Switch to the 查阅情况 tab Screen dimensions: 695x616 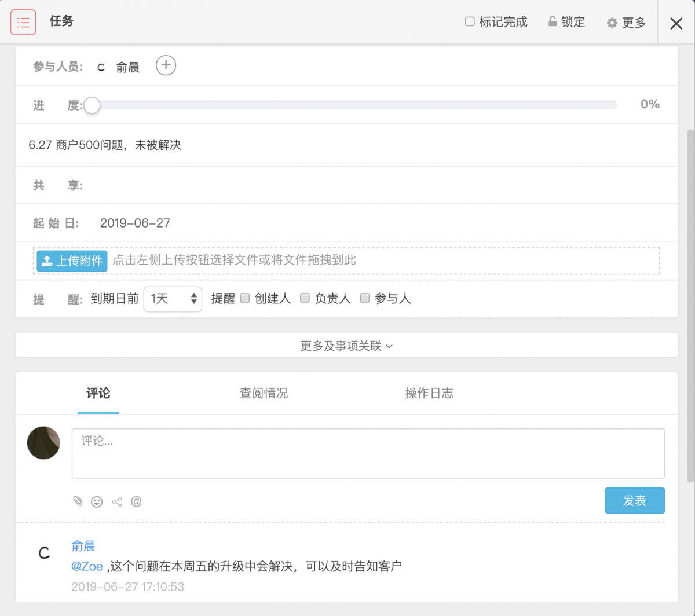[x=263, y=393]
